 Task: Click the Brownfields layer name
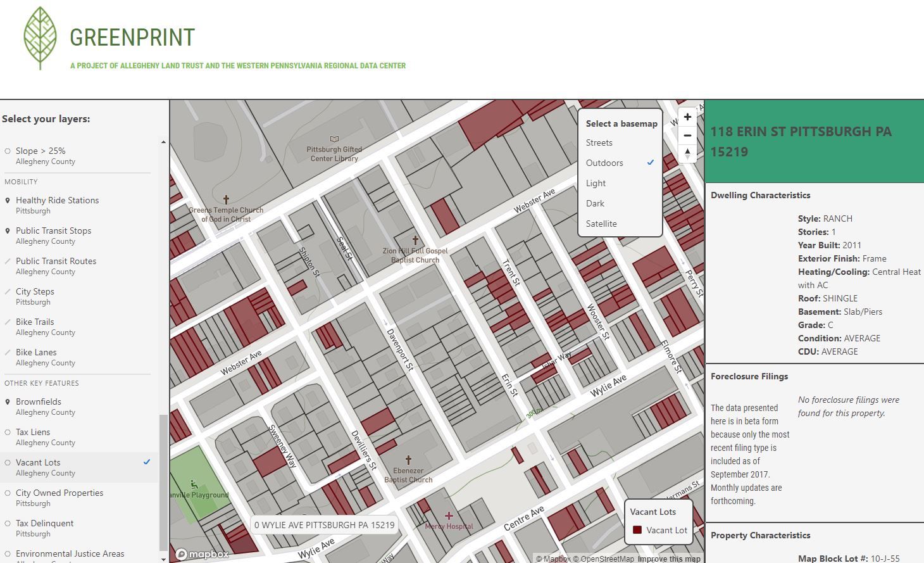click(39, 402)
